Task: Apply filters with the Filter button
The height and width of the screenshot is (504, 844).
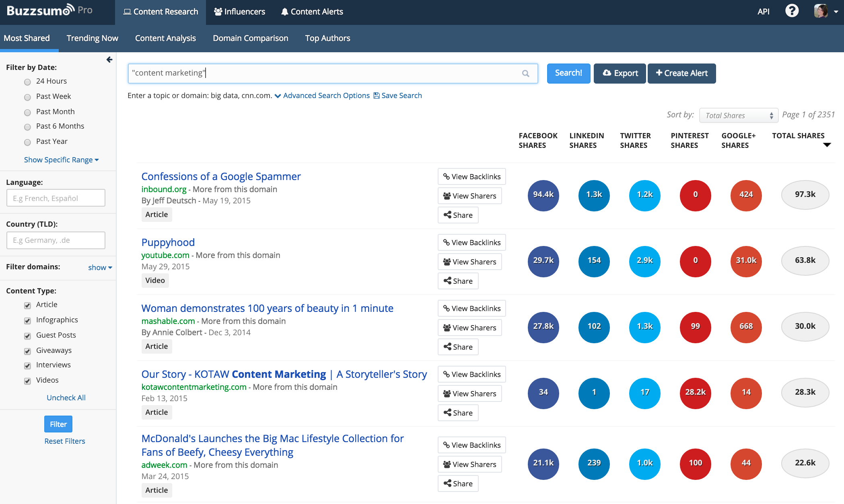Action: click(x=58, y=424)
